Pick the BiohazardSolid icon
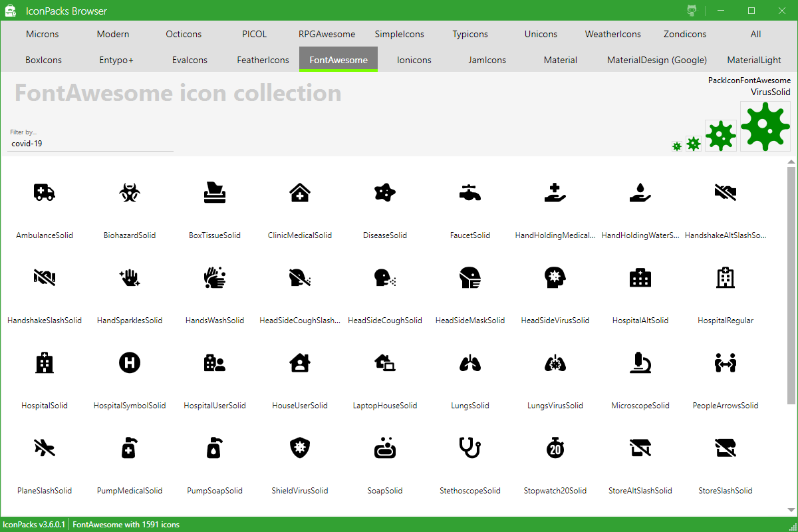The image size is (798, 532). [130, 193]
